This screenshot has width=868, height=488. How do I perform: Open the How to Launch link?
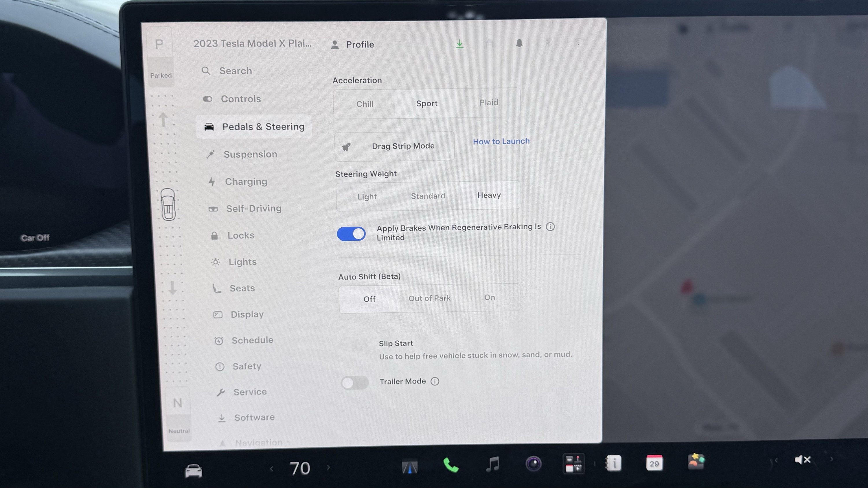[x=501, y=141]
